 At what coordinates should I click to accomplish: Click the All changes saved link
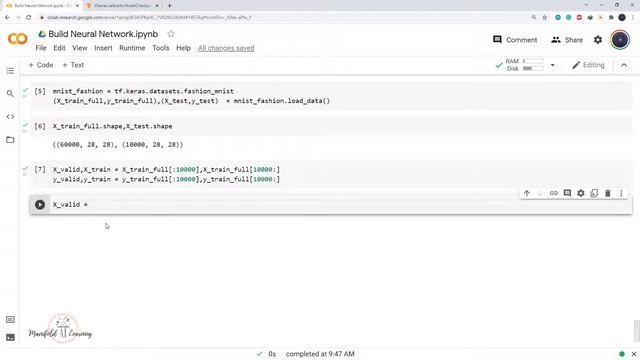(226, 48)
